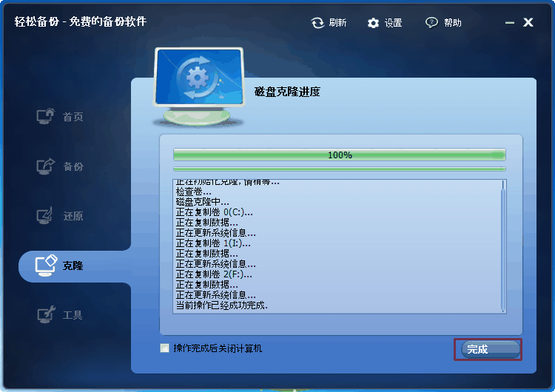The image size is (555, 392).
Task: Click the refresh (刷新) arrows icon
Action: (x=317, y=23)
